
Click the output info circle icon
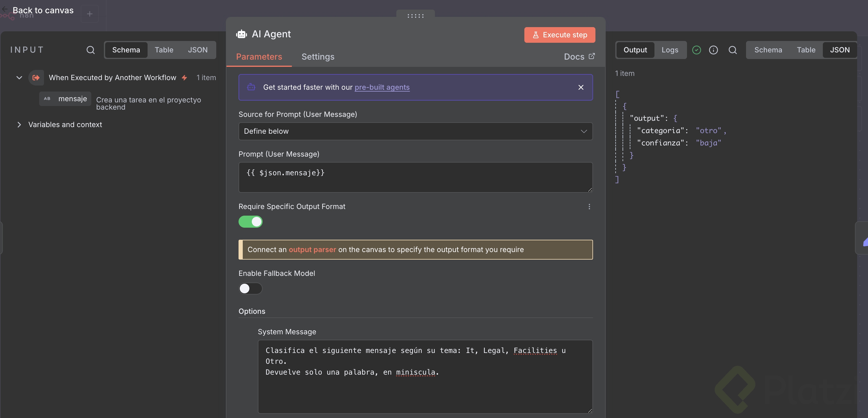tap(713, 50)
